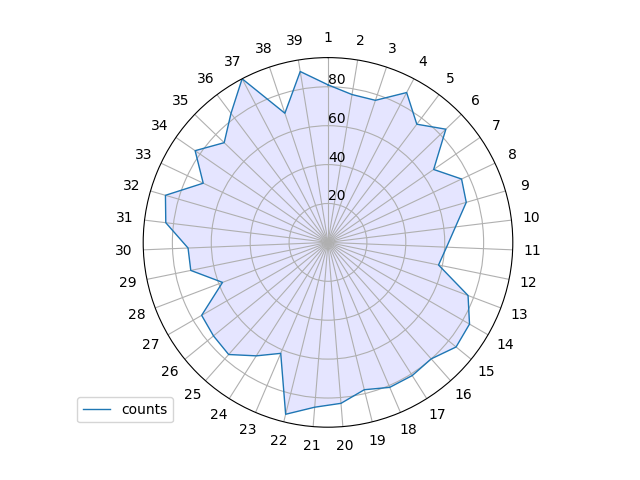Click the data peak at axis 22
The image size is (640, 480).
[x=286, y=414]
